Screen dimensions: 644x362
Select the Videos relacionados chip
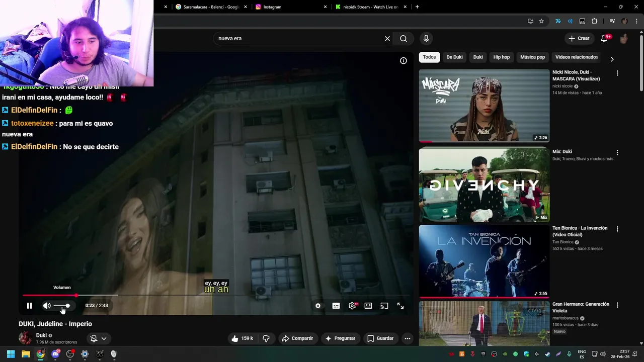click(x=577, y=57)
